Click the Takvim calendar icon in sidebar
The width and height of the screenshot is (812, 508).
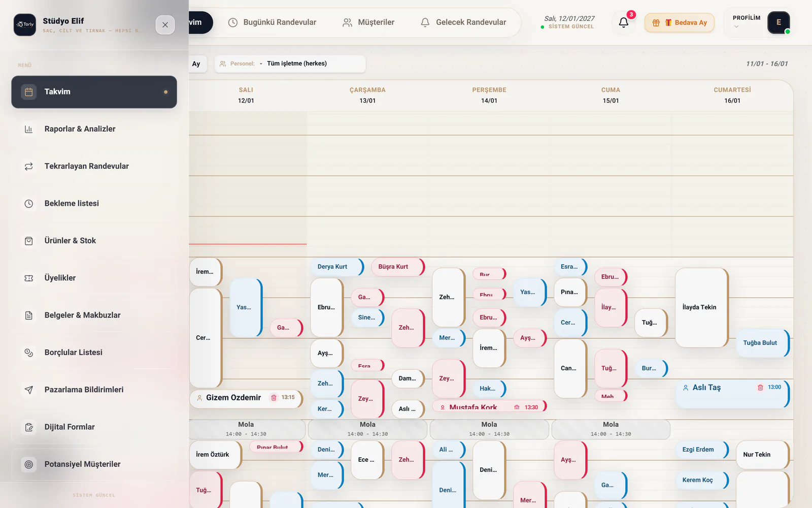point(29,92)
